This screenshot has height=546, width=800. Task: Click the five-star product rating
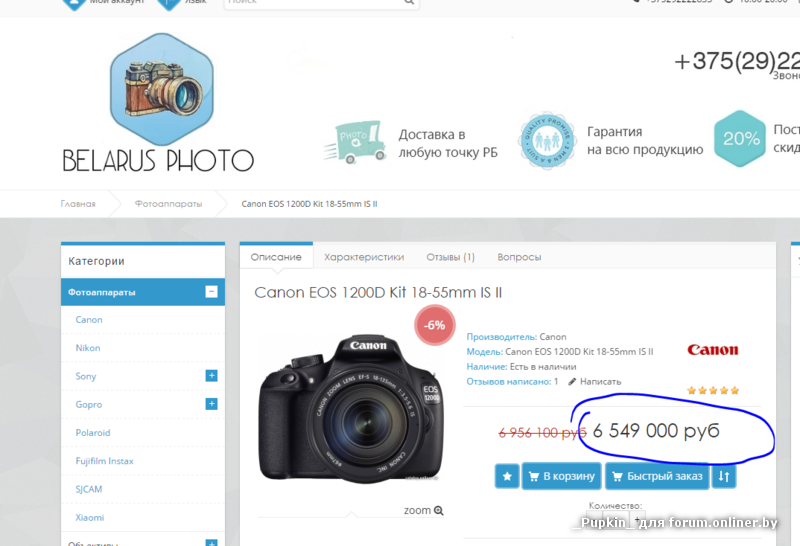(713, 391)
